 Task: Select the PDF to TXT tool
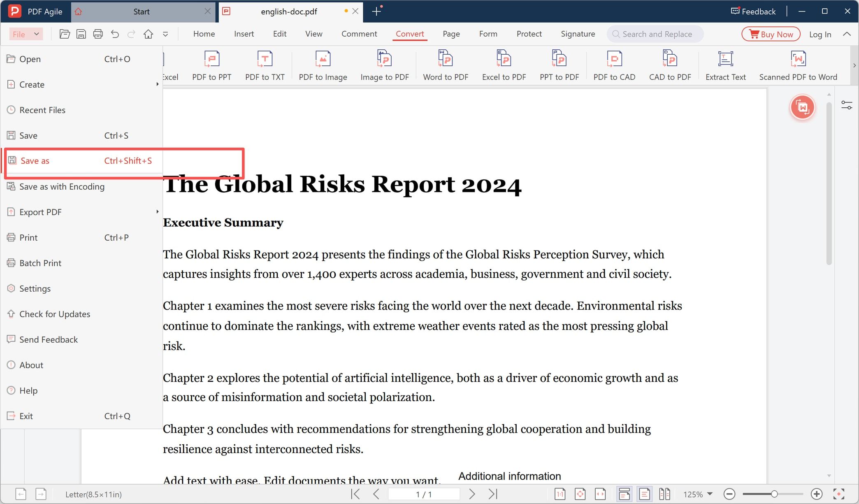click(265, 65)
